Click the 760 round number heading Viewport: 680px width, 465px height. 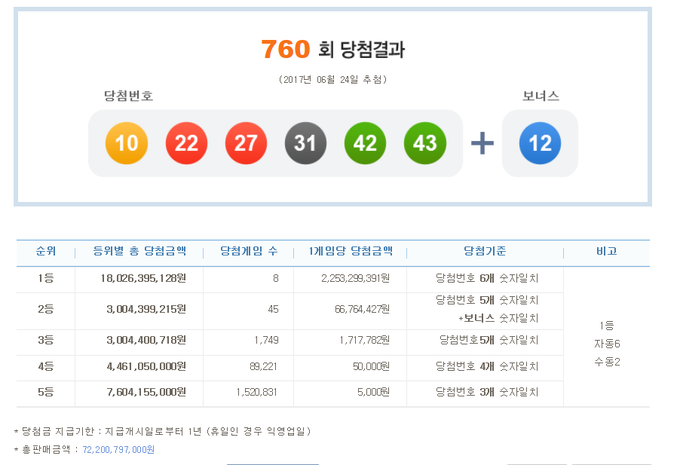pos(283,48)
